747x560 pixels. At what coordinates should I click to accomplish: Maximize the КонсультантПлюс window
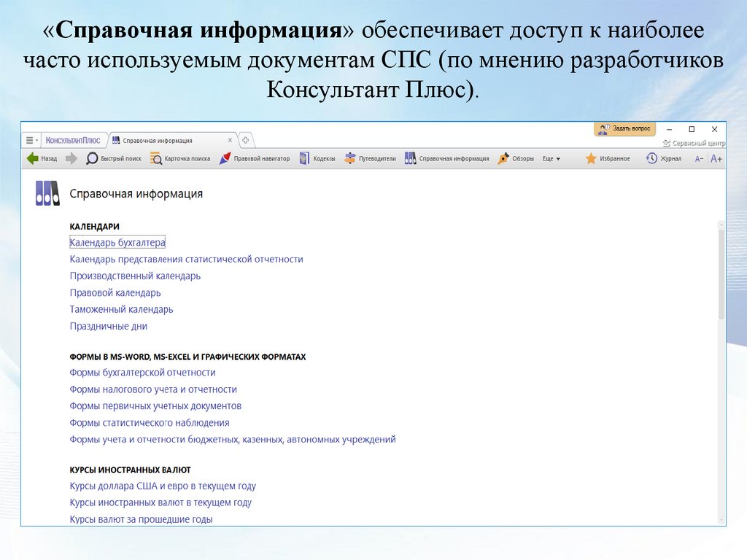[x=692, y=129]
